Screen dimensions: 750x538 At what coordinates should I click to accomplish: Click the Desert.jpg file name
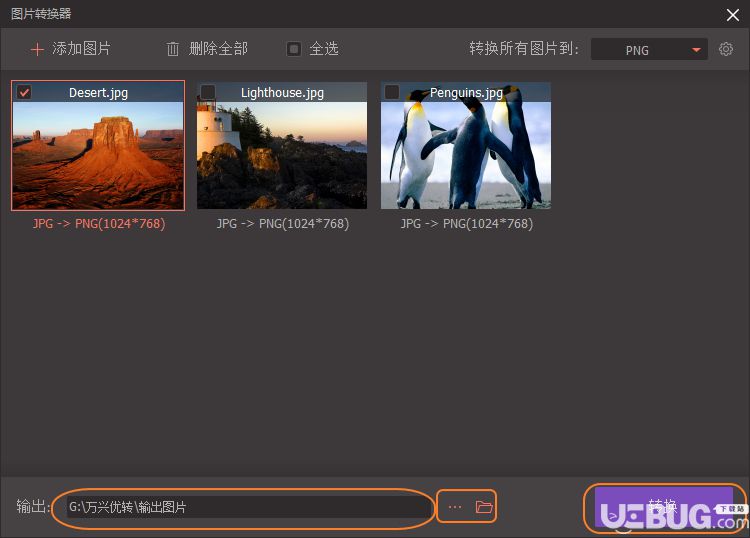pos(99,92)
